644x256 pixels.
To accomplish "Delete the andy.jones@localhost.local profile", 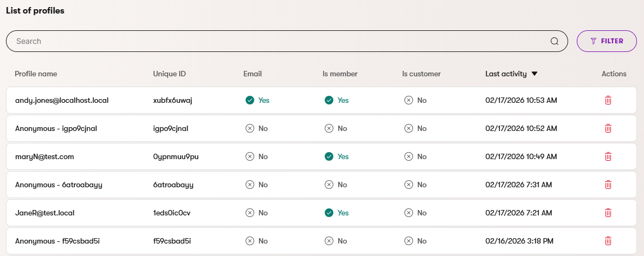I will coord(608,100).
